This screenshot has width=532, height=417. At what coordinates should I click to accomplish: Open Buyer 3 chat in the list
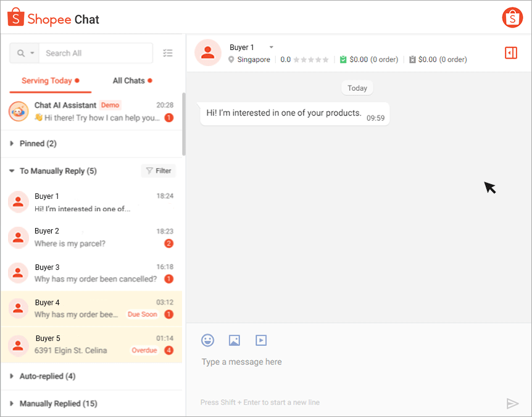[x=91, y=273]
